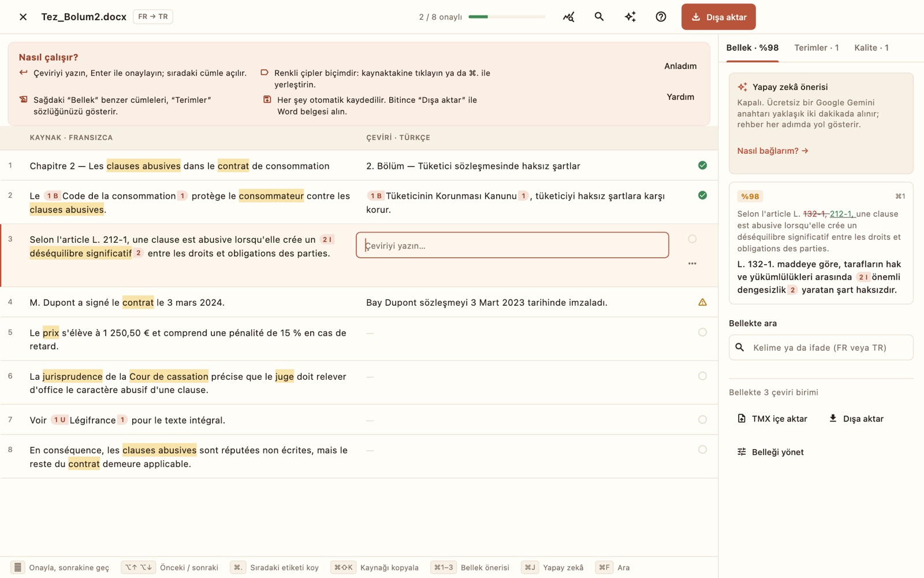Click the Bellekte ara search field
This screenshot has height=578, width=924.
(821, 347)
